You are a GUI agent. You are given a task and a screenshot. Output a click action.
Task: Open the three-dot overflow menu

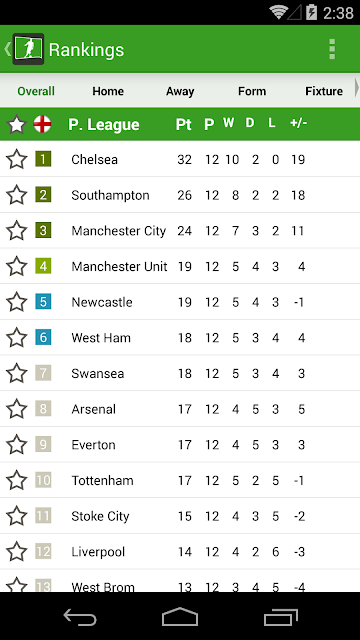[332, 49]
